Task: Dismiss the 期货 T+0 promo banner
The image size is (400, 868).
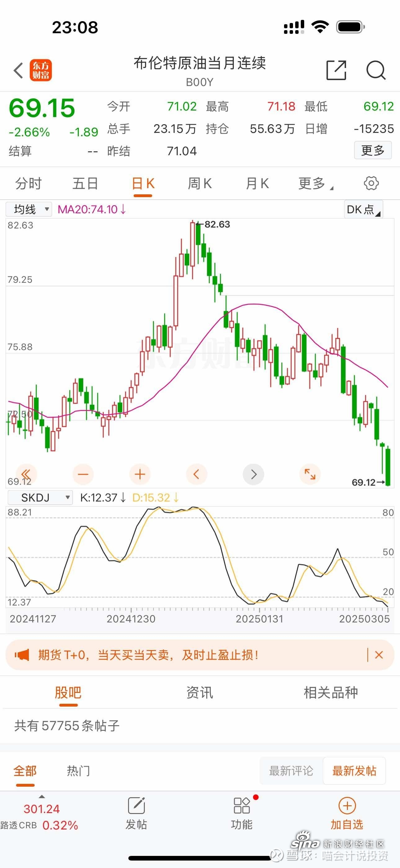Action: tap(379, 655)
